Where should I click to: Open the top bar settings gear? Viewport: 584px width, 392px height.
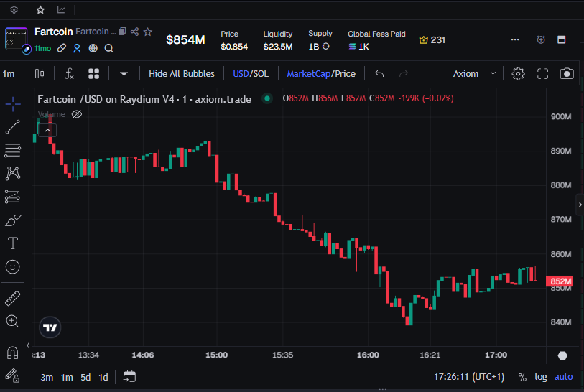14,9
